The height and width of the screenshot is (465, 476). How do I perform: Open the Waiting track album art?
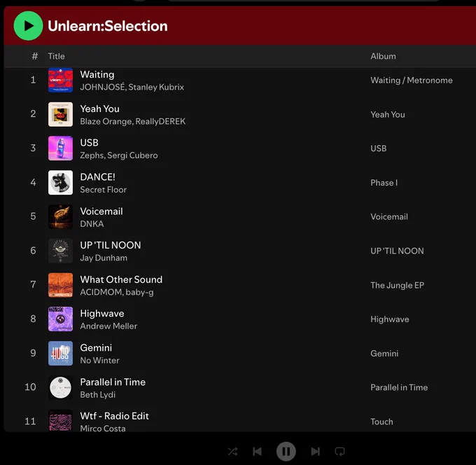(x=60, y=80)
